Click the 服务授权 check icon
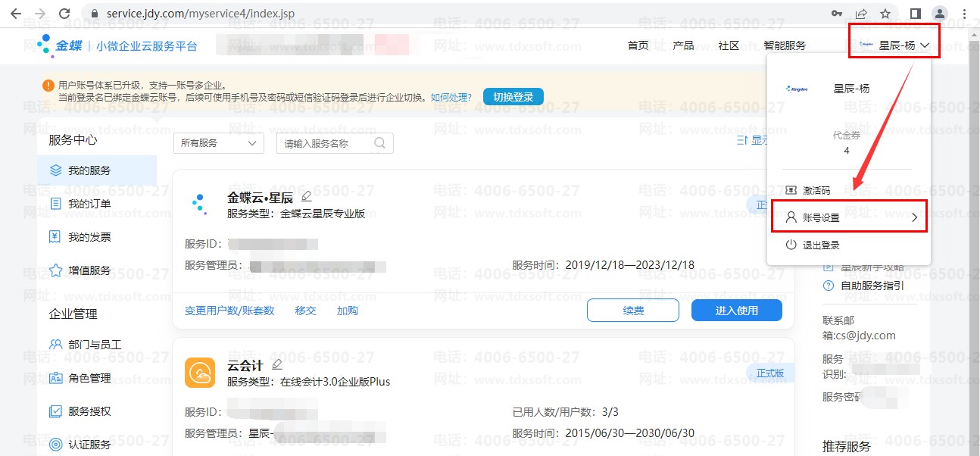 pos(55,411)
